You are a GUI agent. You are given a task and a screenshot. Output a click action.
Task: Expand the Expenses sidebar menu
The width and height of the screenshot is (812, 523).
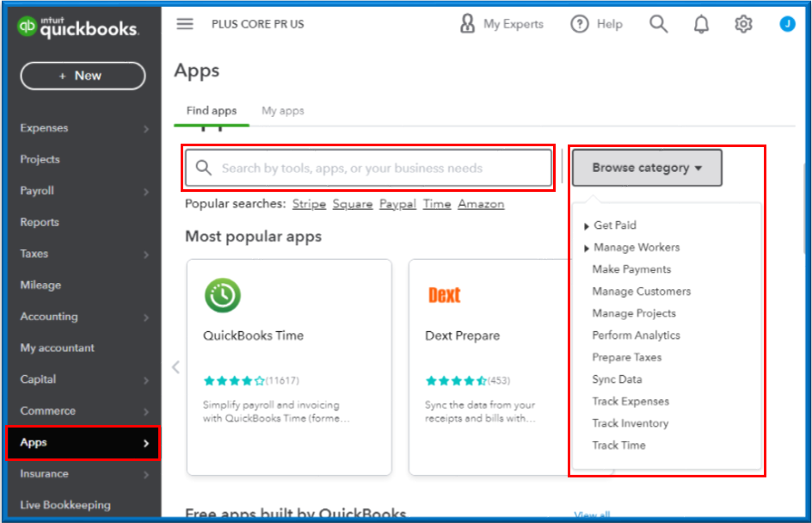point(83,128)
